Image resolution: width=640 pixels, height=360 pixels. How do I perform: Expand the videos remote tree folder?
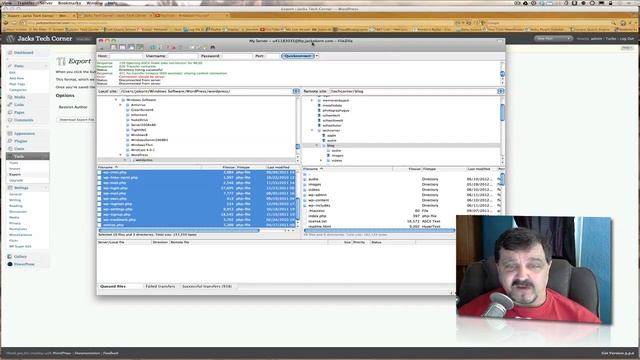tap(321, 161)
